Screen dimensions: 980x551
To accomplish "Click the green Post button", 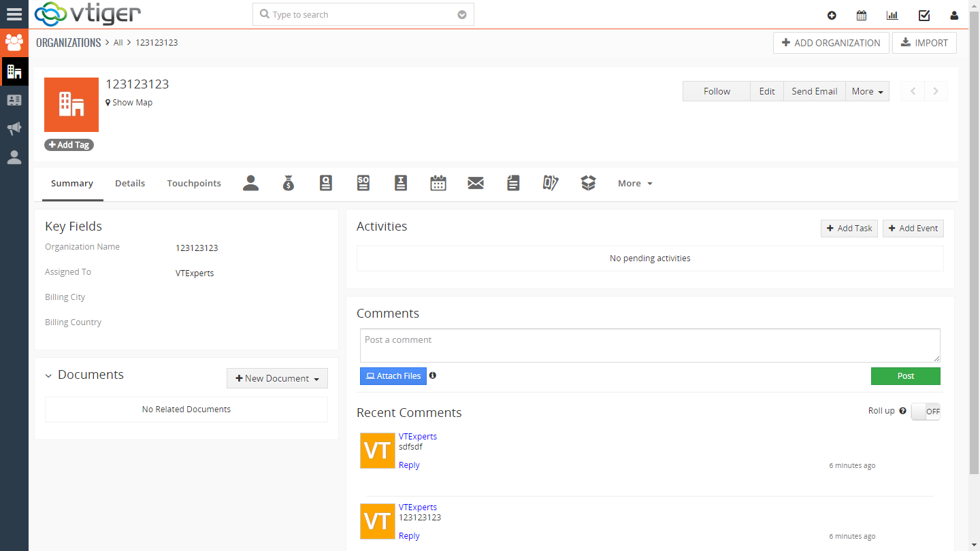I will click(906, 376).
